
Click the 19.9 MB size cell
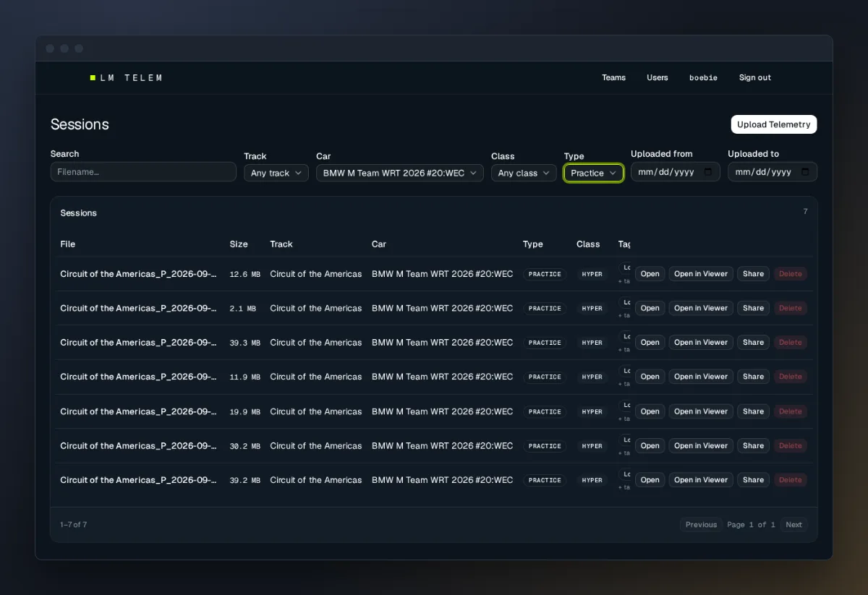[x=244, y=412]
